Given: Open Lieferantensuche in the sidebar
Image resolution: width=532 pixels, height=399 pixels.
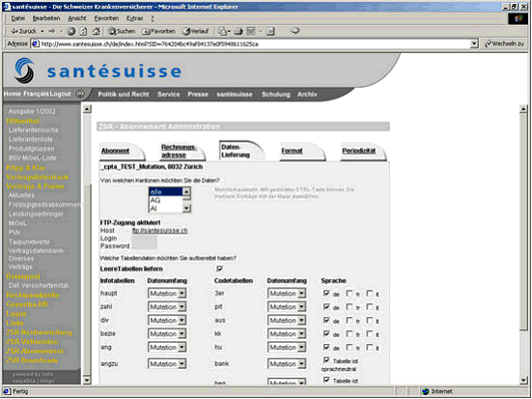Looking at the screenshot, I should 33,130.
